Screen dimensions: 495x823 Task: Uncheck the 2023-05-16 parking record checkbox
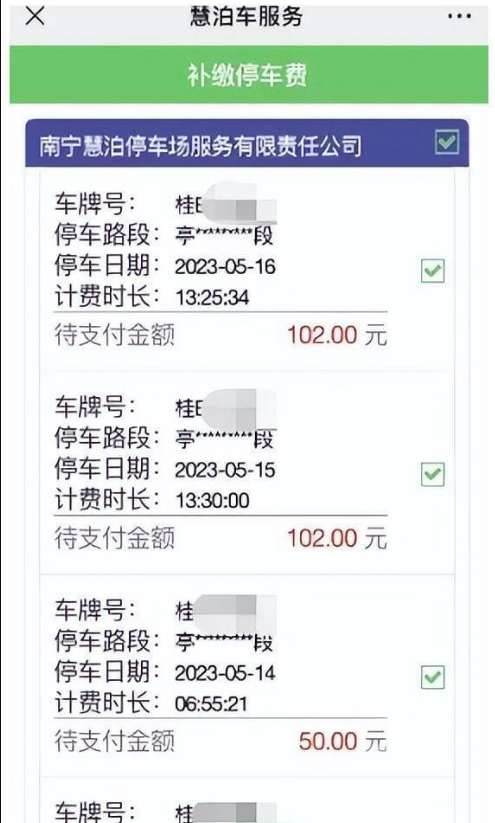pos(433,271)
